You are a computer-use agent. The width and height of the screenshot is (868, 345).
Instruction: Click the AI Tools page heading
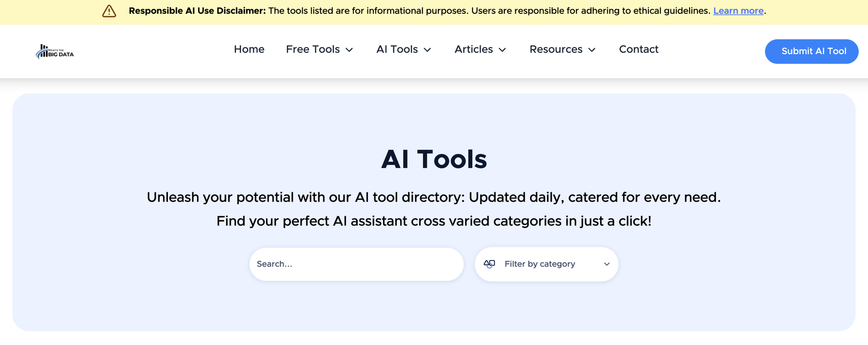[434, 159]
